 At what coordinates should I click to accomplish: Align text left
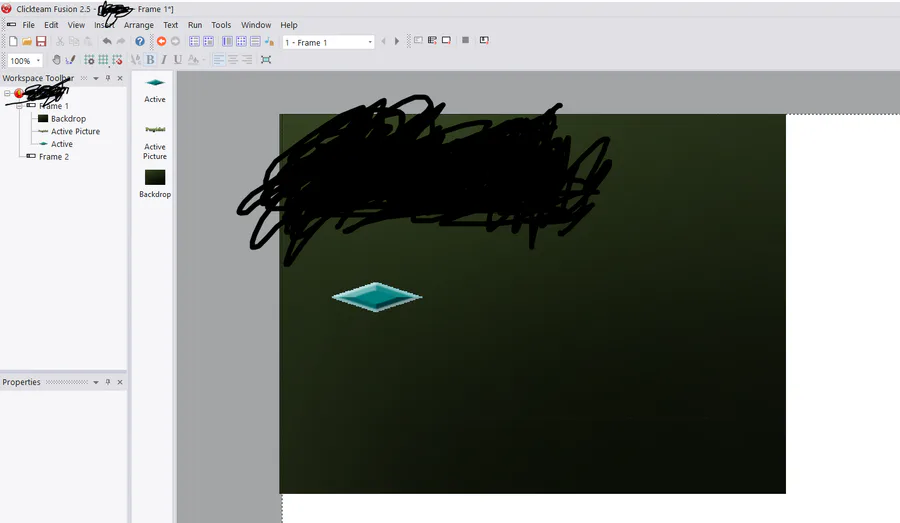(219, 60)
